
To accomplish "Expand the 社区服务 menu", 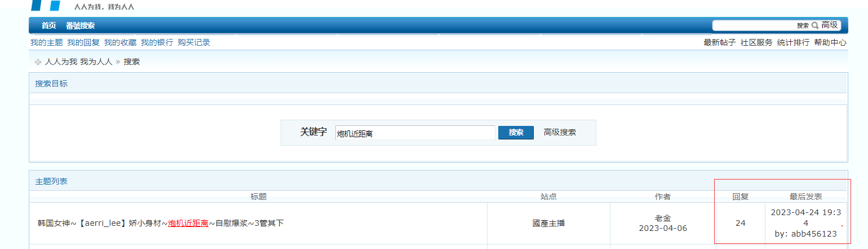I will coord(756,42).
